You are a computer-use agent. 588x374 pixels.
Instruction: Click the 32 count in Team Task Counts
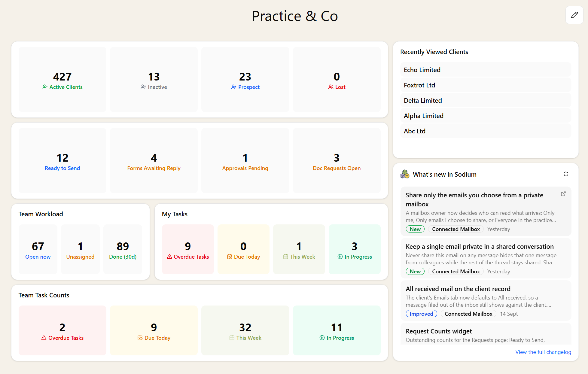click(245, 327)
